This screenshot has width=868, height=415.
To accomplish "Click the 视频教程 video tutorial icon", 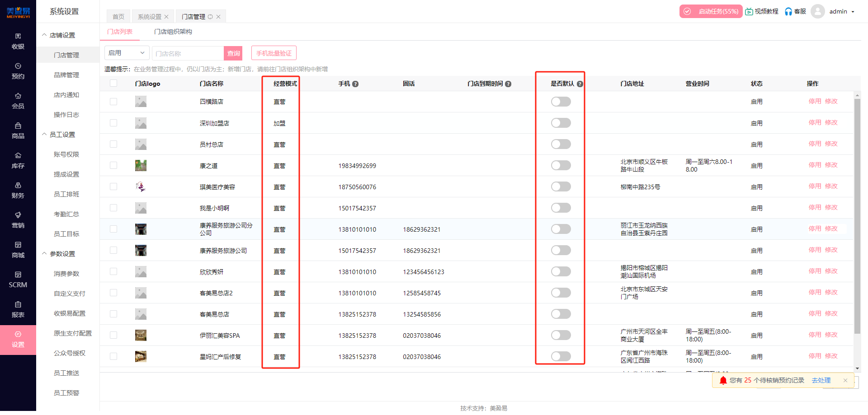I will click(x=749, y=11).
